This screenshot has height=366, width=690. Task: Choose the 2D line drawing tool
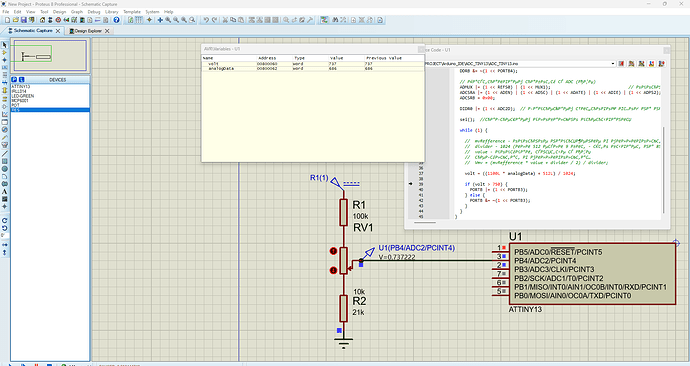click(4, 154)
